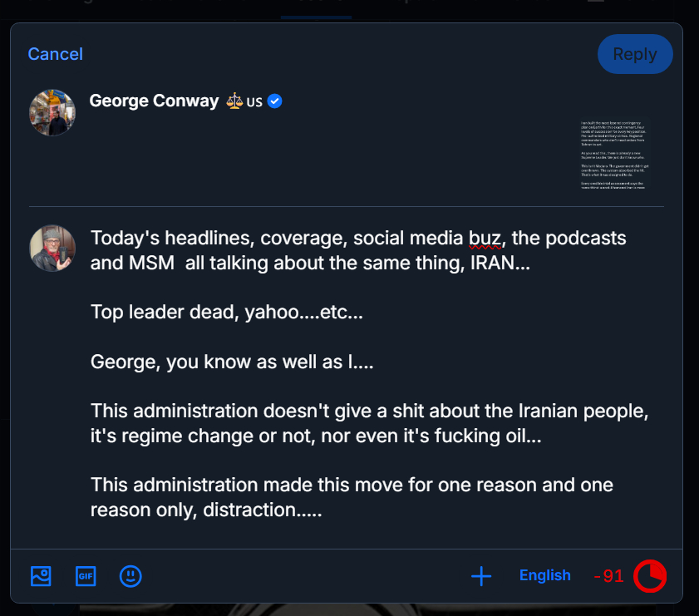Image resolution: width=699 pixels, height=616 pixels.
Task: Click George Conway's profile avatar
Action: pos(52,112)
